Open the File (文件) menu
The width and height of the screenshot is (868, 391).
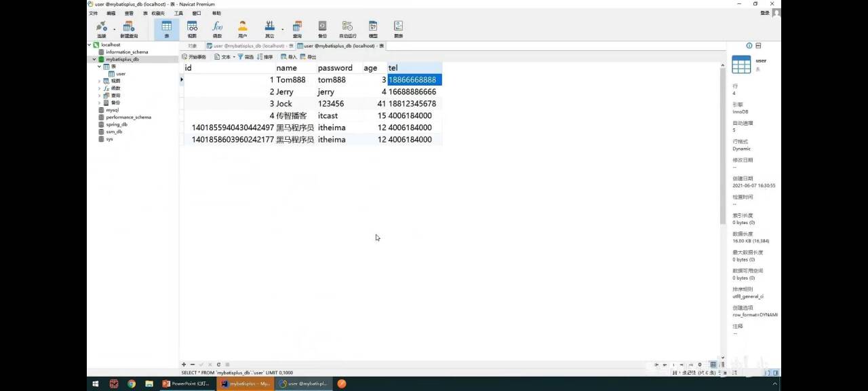[93, 13]
